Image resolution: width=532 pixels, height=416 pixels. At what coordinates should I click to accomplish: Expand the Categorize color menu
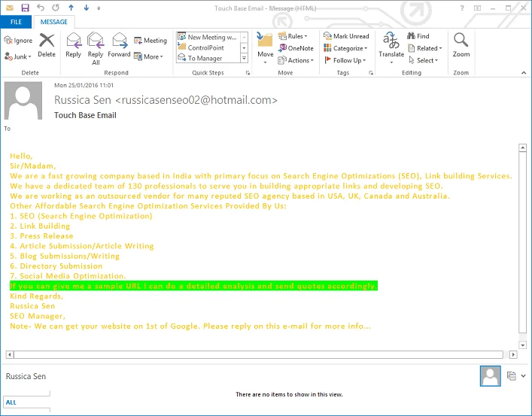point(345,48)
